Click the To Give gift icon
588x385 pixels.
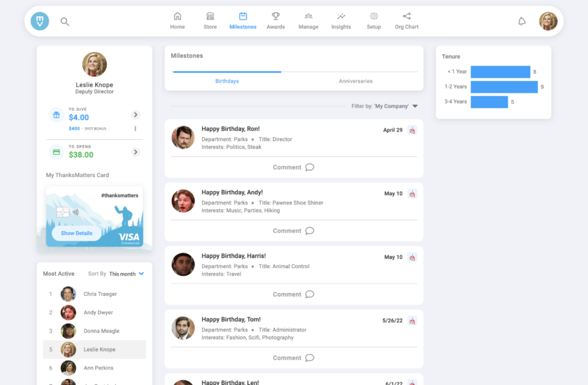coord(56,115)
